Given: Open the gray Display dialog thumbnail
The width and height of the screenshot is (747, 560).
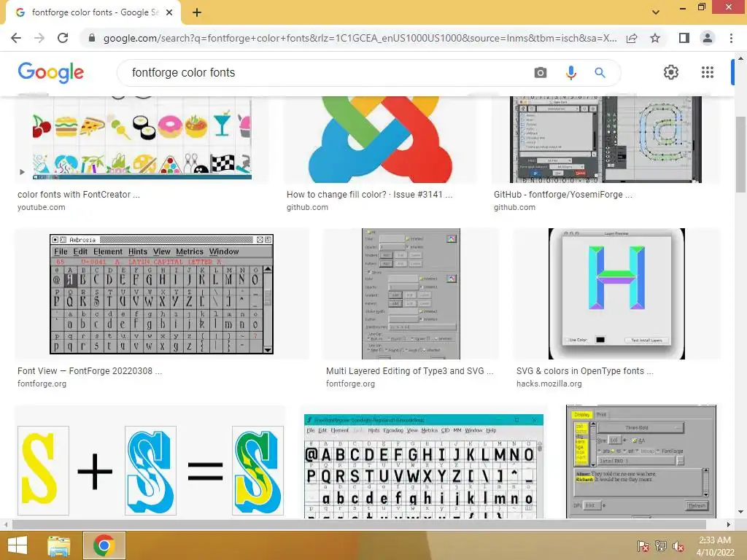Looking at the screenshot, I should [640, 462].
